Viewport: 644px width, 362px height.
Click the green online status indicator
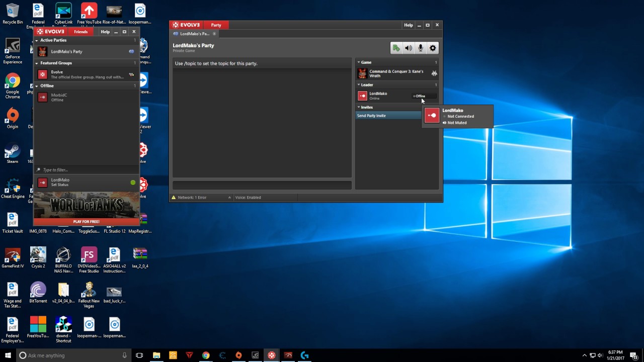point(133,183)
